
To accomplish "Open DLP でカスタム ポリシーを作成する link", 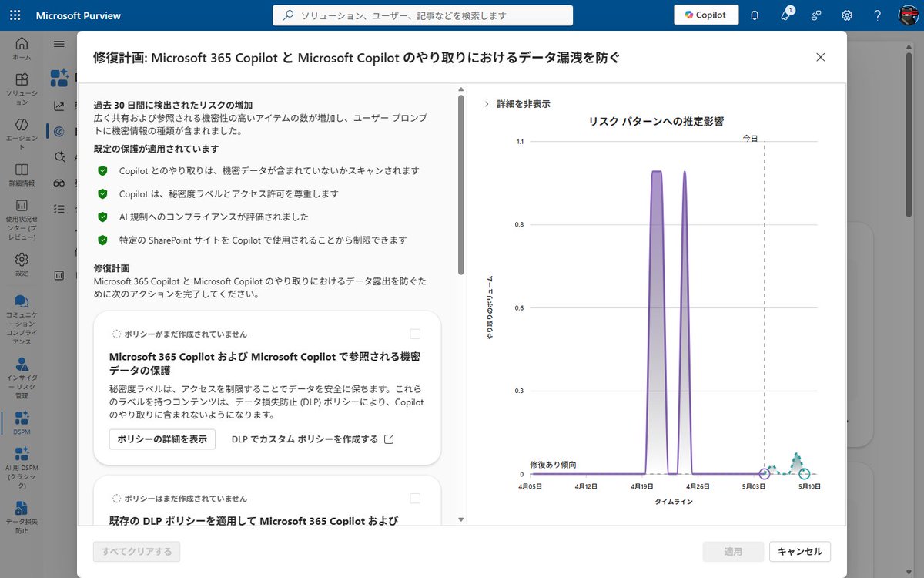I will coord(305,439).
